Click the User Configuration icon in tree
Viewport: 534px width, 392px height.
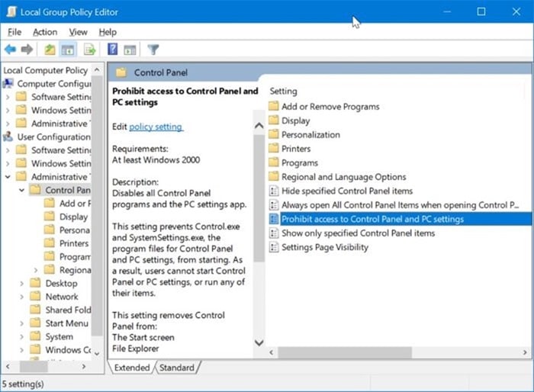point(8,137)
